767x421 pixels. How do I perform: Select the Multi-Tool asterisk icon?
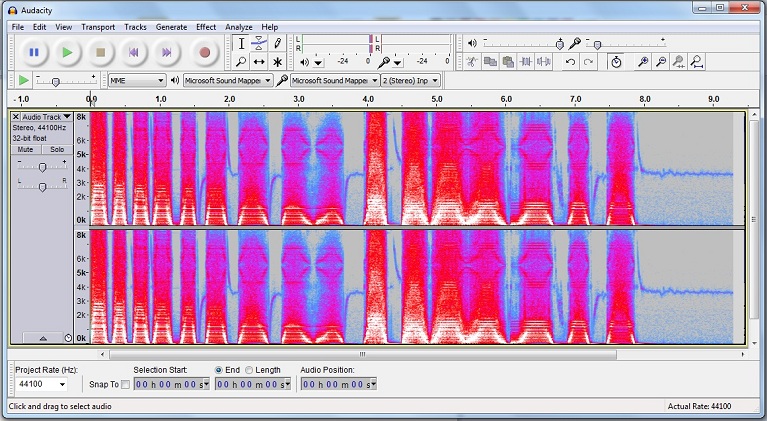click(x=277, y=62)
